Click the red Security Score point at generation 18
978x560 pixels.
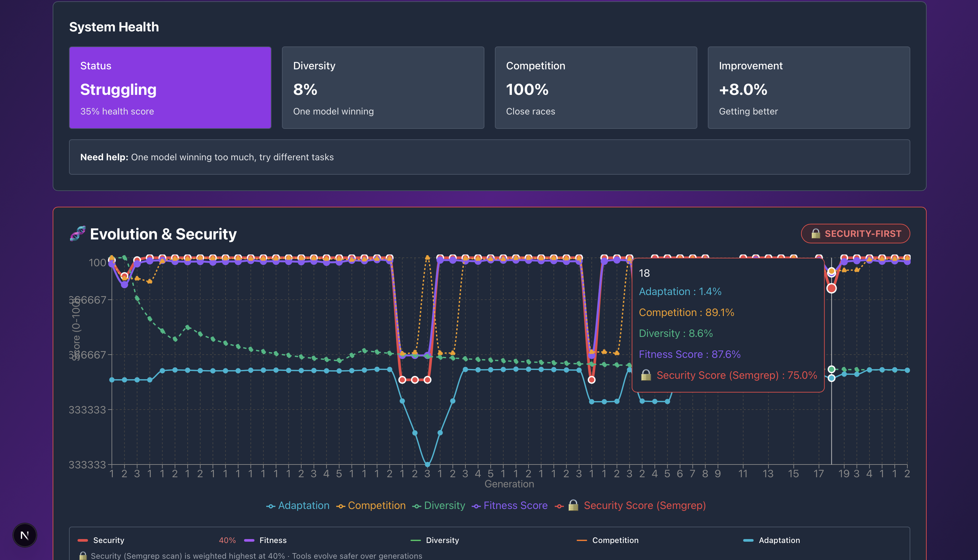(831, 288)
